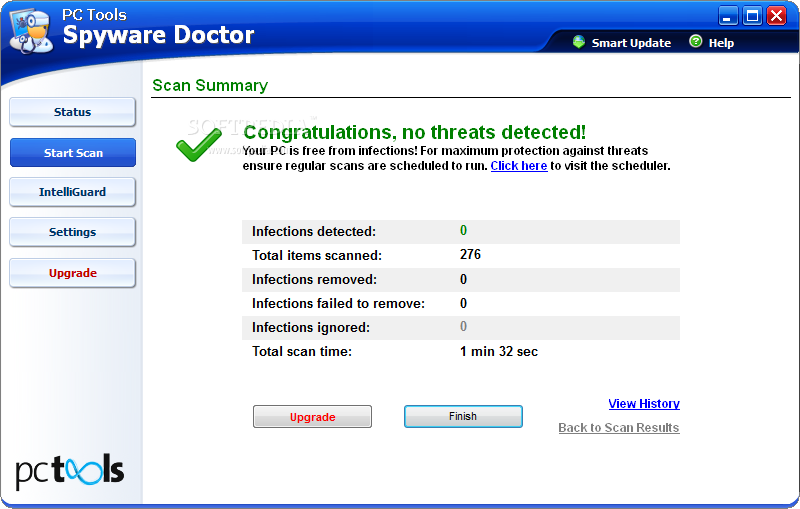Click the 'Infections ignored:' label

(x=311, y=327)
